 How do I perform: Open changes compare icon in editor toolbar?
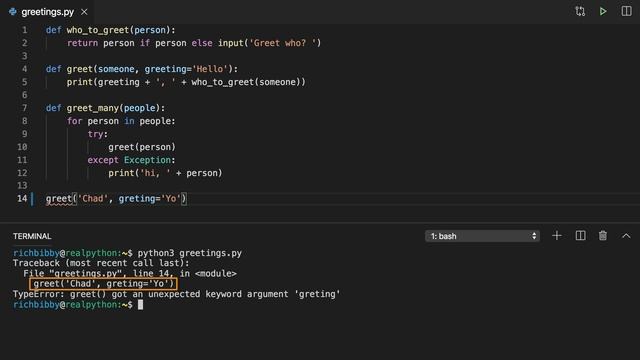point(580,11)
